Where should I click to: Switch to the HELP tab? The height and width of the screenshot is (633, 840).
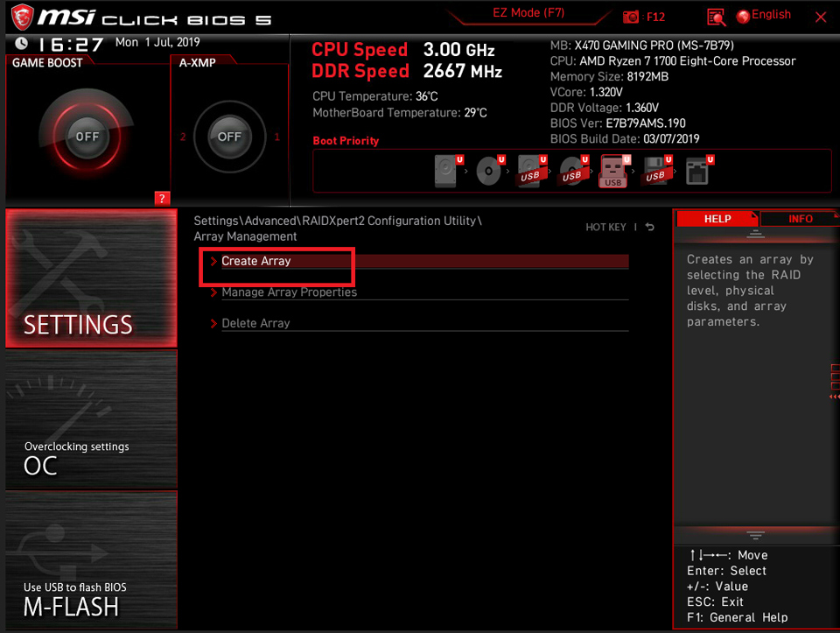coord(717,219)
